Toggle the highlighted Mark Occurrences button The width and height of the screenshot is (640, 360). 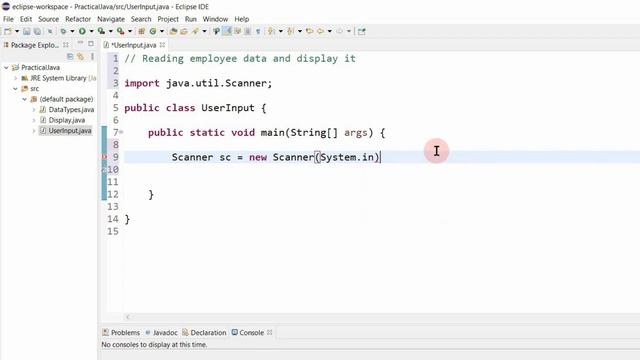click(x=227, y=31)
